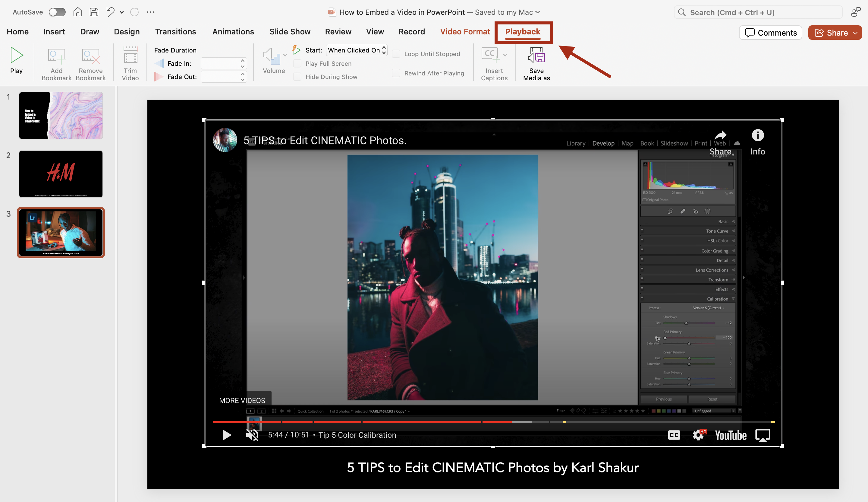
Task: Play the YouTube video in the slide
Action: point(226,435)
